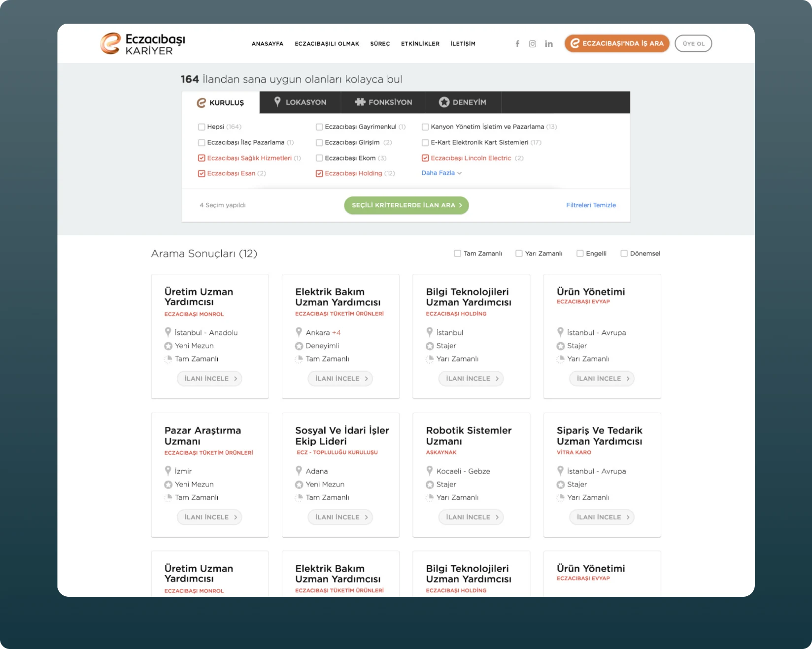Go to the Etkinlikler menu item
This screenshot has width=812, height=649.
click(x=420, y=44)
